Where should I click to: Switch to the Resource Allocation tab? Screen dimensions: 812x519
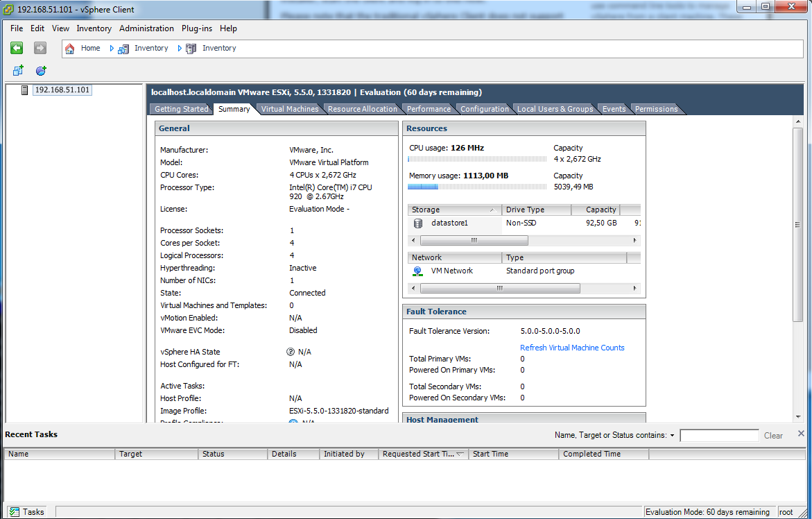[363, 109]
